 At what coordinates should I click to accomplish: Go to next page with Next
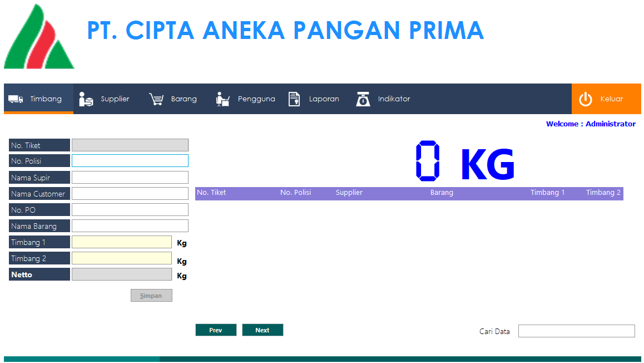[262, 330]
